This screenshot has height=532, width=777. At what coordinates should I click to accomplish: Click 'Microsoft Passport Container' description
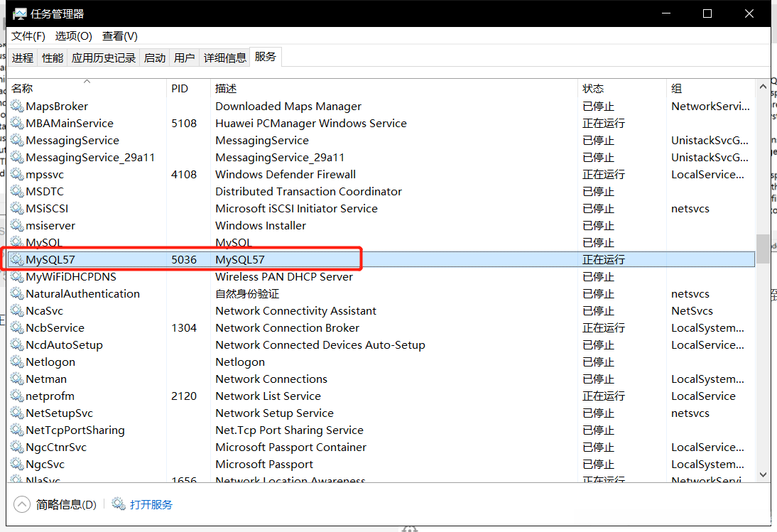pos(291,447)
